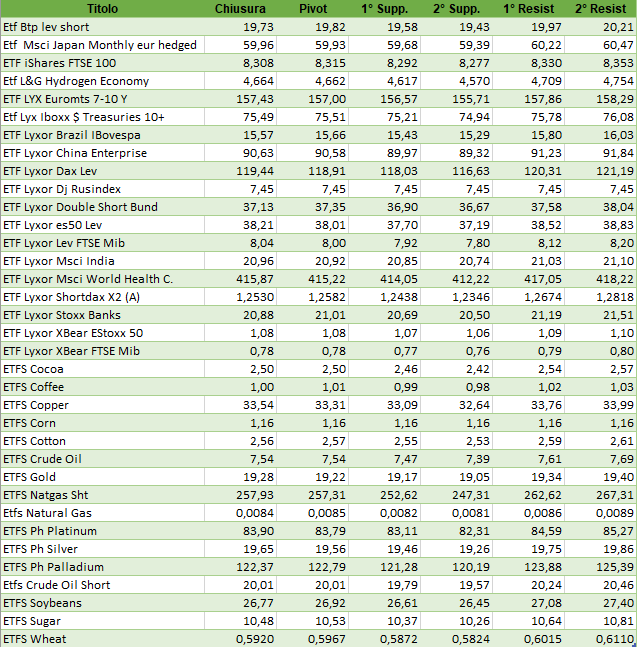Click Etf Msci Japan Monthly eur hedged cell
The height and width of the screenshot is (647, 637).
[x=102, y=45]
